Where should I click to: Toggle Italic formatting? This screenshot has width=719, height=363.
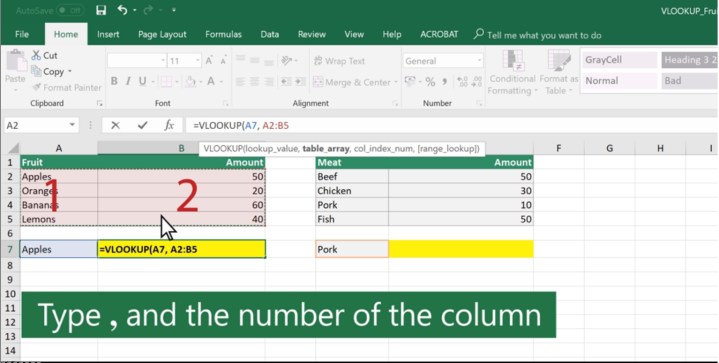pyautogui.click(x=128, y=82)
